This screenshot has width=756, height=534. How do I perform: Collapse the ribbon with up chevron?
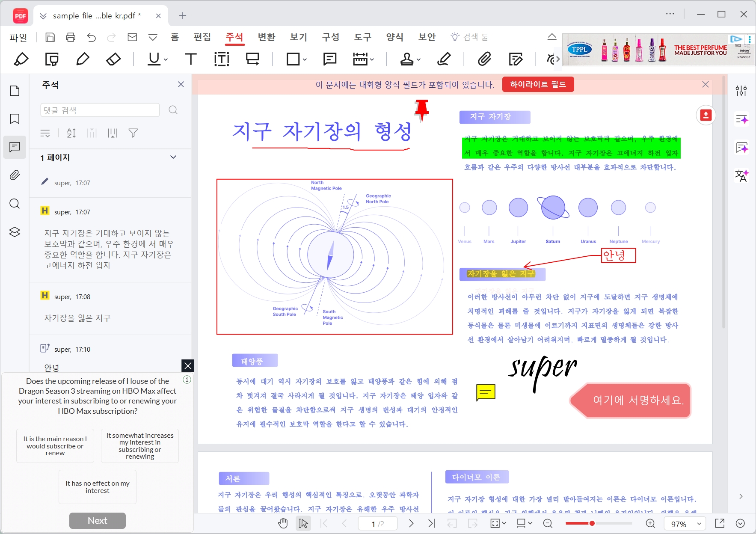pos(552,37)
